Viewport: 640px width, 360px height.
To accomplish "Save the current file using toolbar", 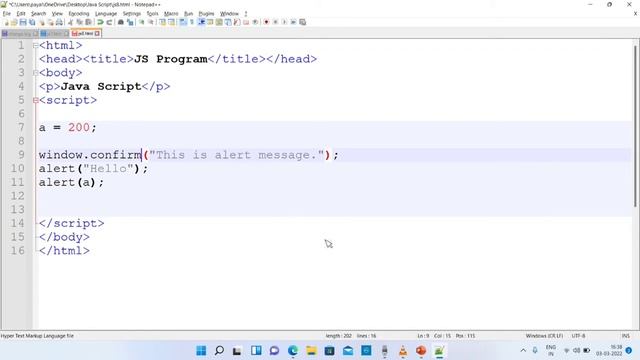I will [x=23, y=22].
